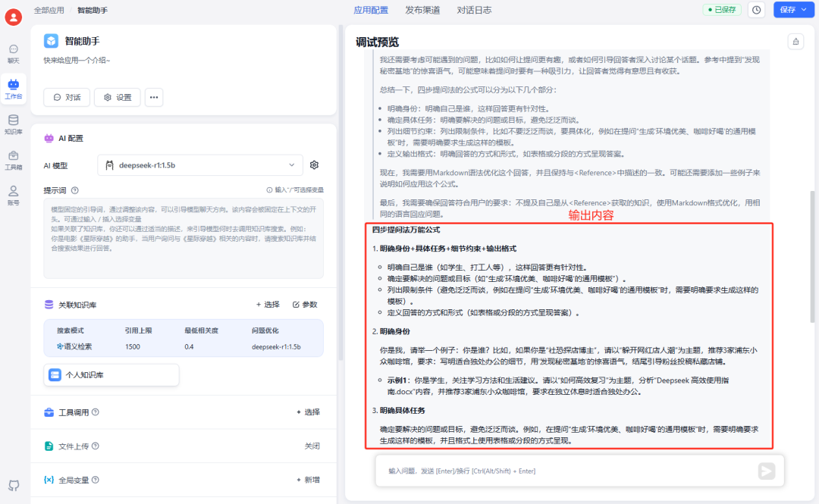Click the debug preview vertical scrollbar
Viewport: 819px width, 504px height.
click(x=812, y=256)
